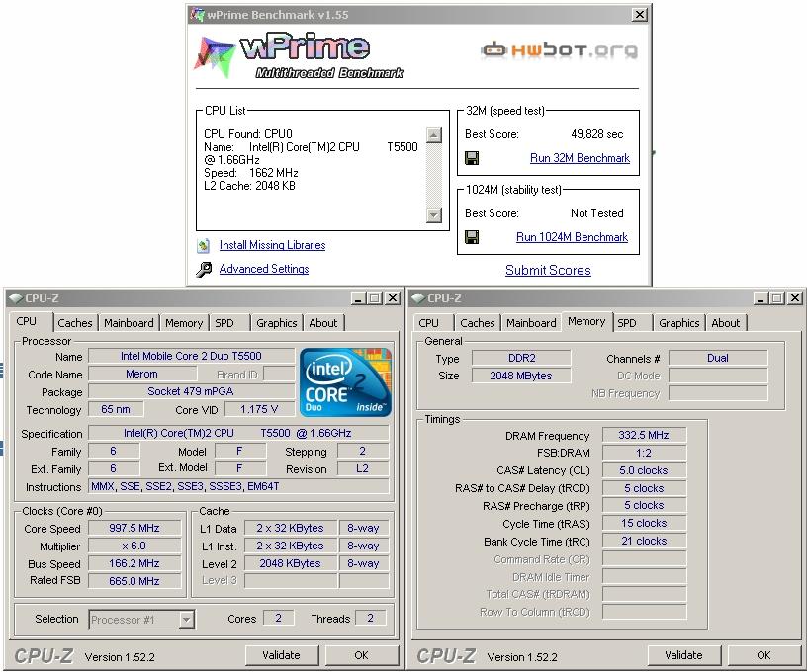
Task: Click the Intel Core 2 Duo badge
Action: [345, 382]
